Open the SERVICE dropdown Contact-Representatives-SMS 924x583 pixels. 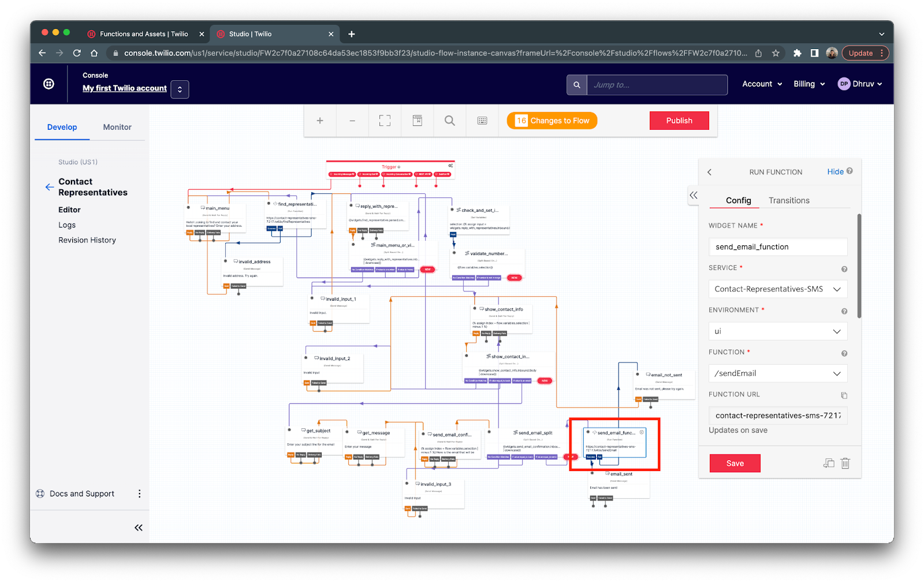tap(778, 289)
